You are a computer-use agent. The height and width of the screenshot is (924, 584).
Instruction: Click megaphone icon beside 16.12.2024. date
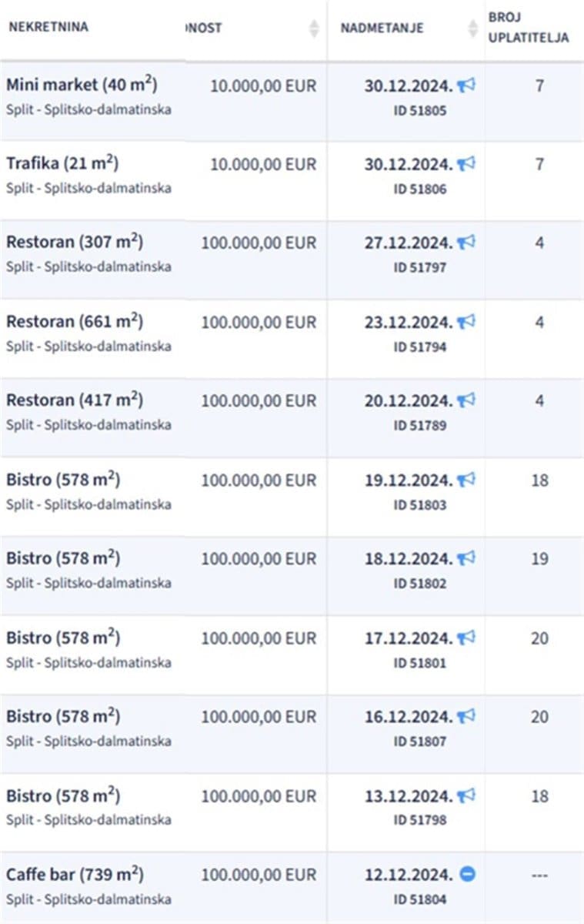466,716
